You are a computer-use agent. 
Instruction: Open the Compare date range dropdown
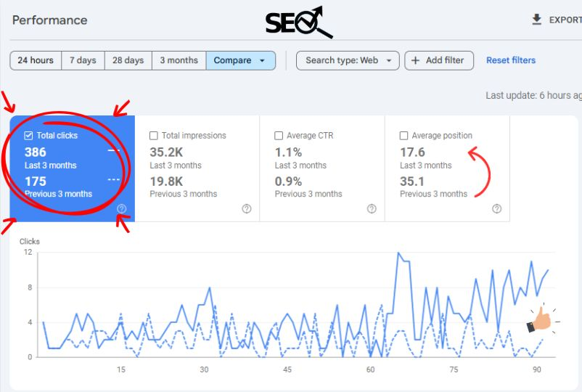pyautogui.click(x=240, y=60)
